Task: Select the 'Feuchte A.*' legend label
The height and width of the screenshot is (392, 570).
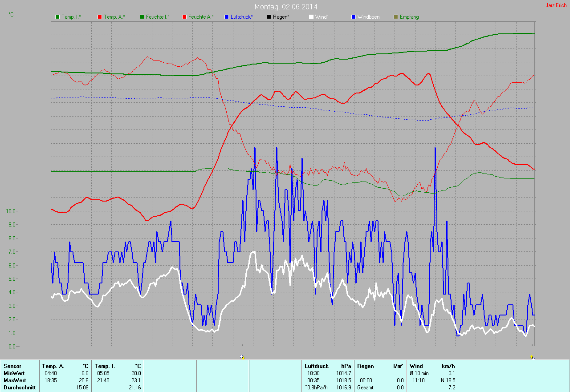Action: [x=201, y=17]
